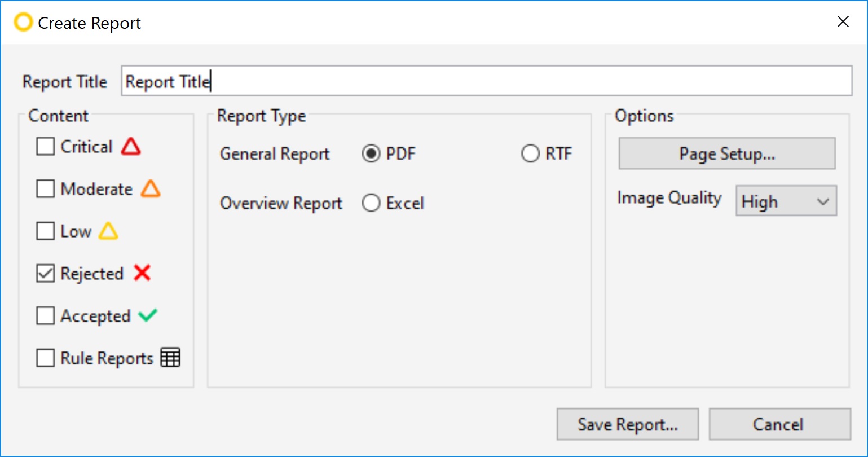This screenshot has height=457, width=868.
Task: Select the RTF radio button
Action: [x=530, y=153]
